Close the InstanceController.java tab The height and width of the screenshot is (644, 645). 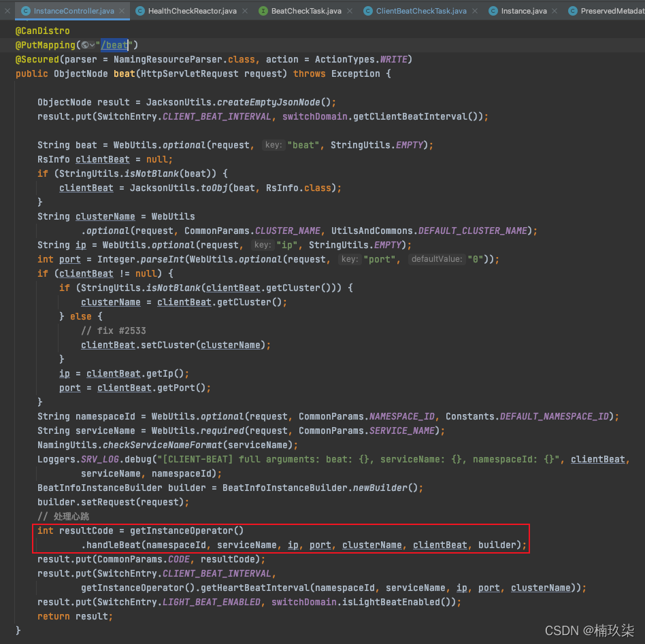(122, 11)
